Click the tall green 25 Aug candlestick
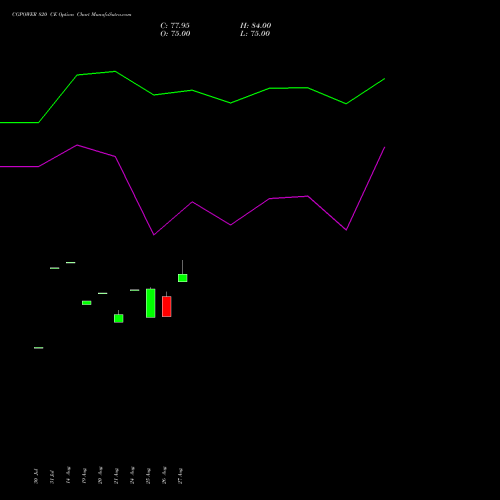Screen dimensions: 500x500 pos(150,303)
